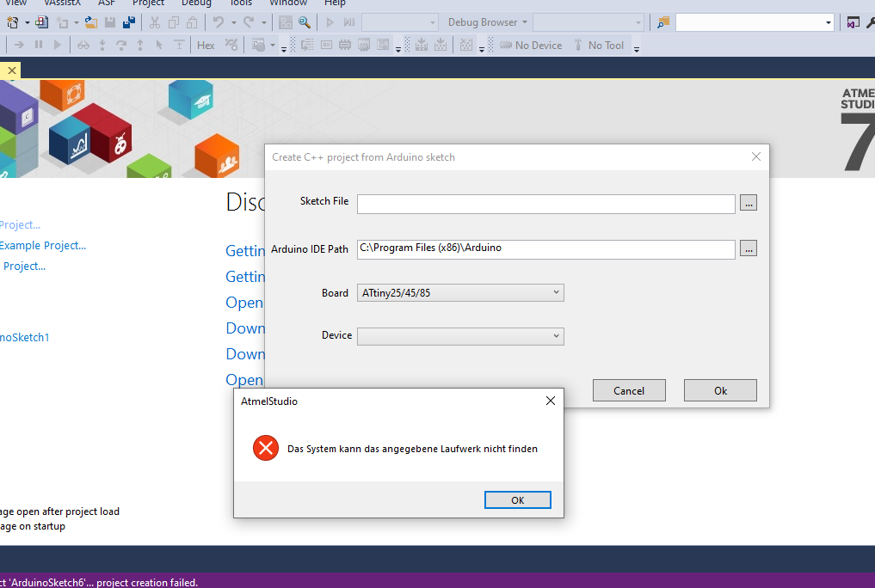Open the VAssistX menu
This screenshot has height=588, width=875.
(x=62, y=3)
